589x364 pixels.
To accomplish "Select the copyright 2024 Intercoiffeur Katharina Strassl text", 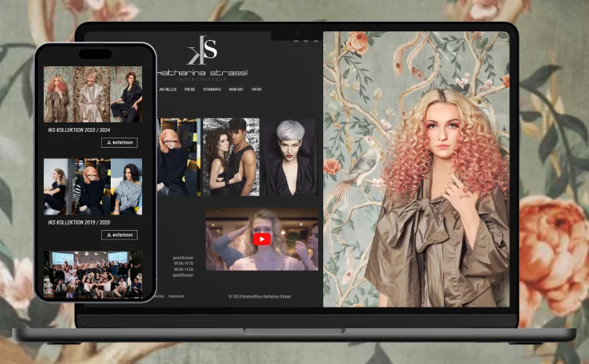I will pos(260,297).
